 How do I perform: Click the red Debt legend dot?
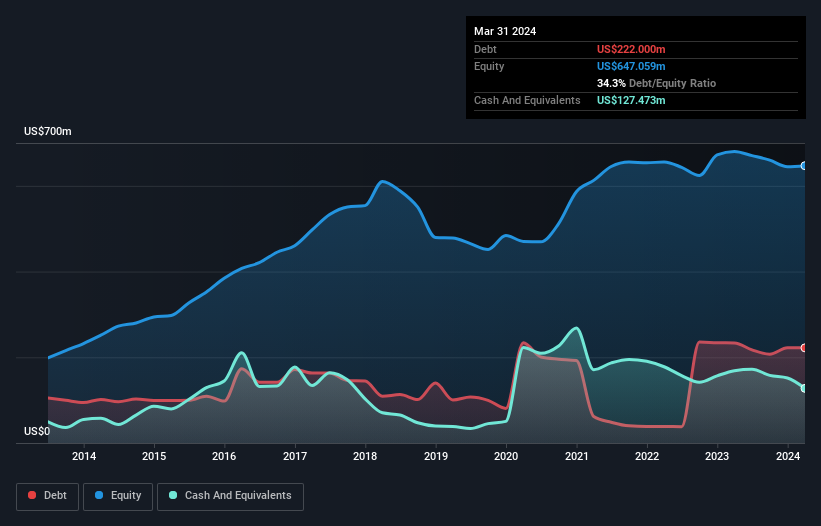click(x=32, y=495)
